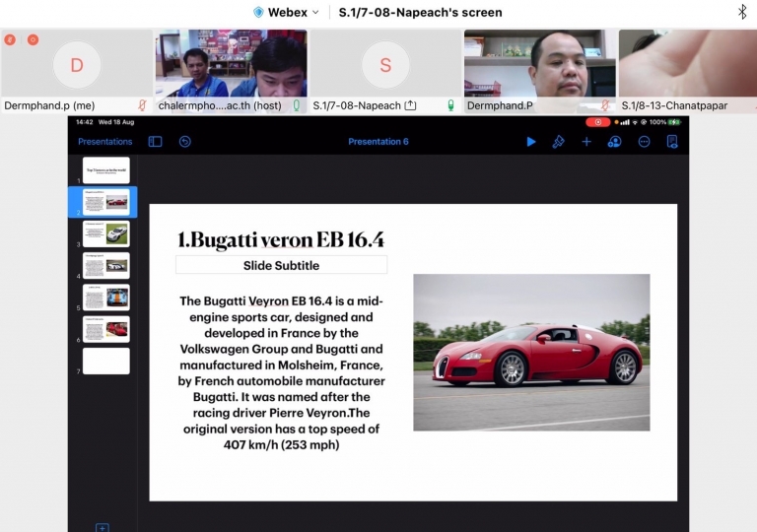
Task: Click the Bluetooth icon in top corner
Action: [742, 12]
